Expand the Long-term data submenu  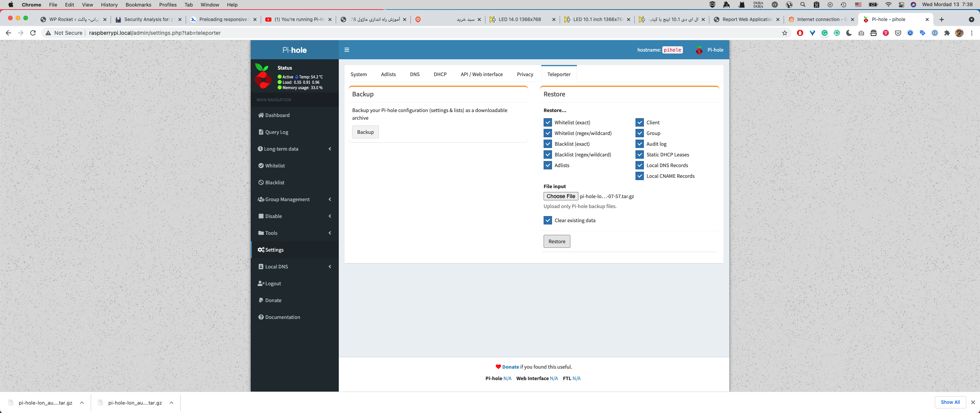click(330, 149)
